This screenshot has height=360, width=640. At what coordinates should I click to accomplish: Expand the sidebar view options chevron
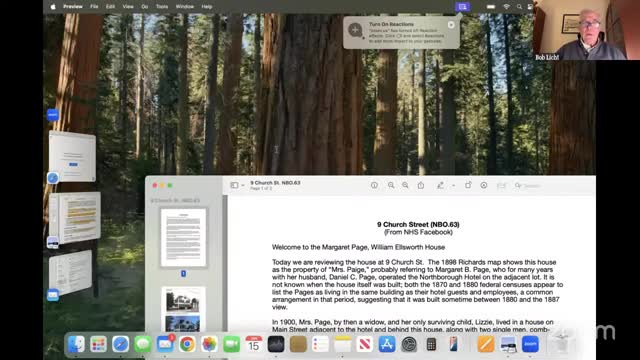click(x=243, y=186)
